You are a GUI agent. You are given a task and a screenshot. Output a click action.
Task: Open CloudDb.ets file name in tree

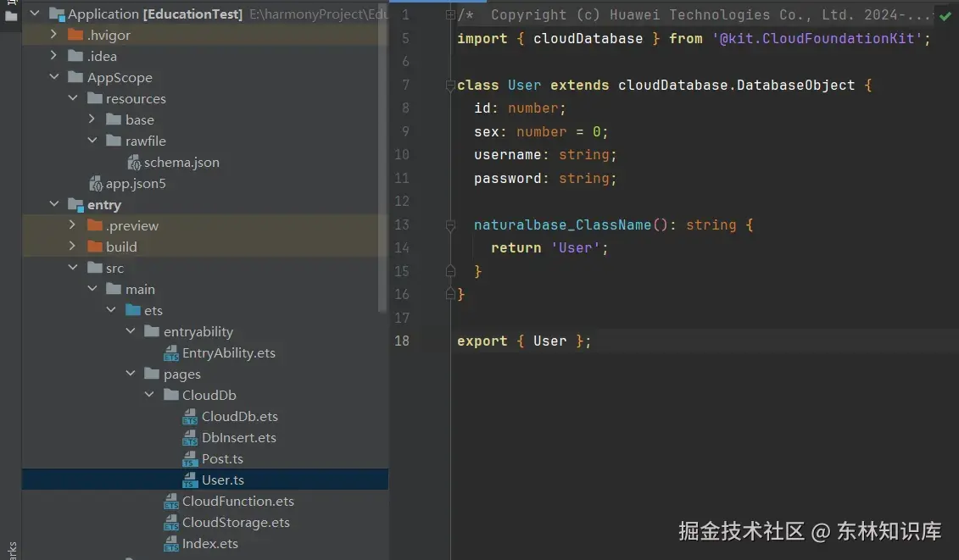point(240,416)
